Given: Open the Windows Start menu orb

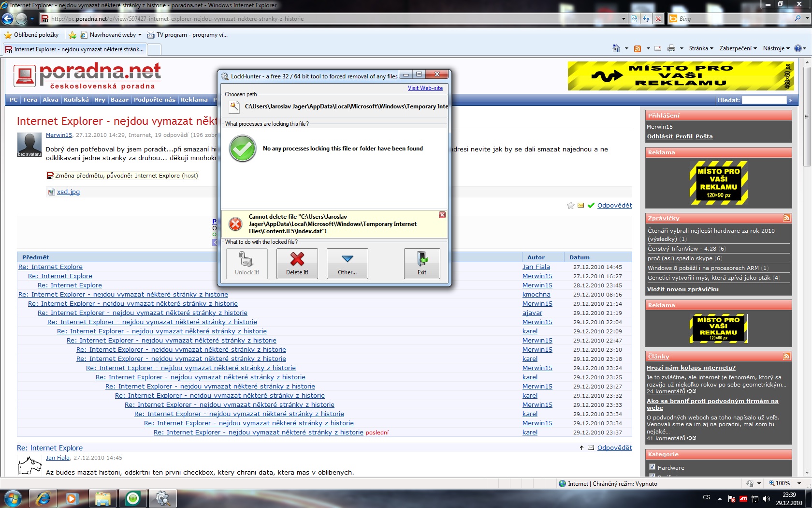Looking at the screenshot, I should [x=13, y=498].
